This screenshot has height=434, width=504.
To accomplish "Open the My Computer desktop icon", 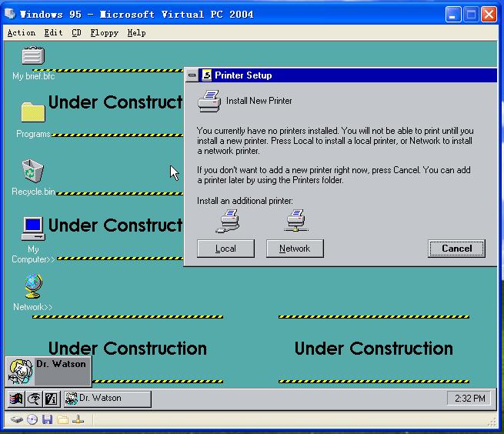I will (33, 229).
